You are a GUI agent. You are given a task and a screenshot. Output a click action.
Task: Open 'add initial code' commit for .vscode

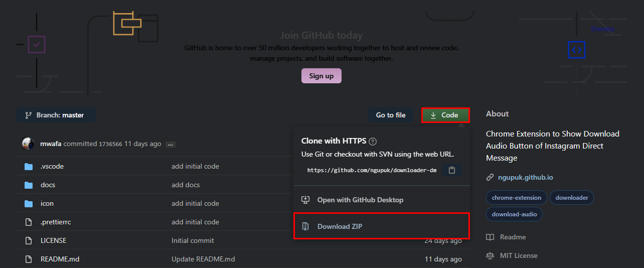pos(195,166)
